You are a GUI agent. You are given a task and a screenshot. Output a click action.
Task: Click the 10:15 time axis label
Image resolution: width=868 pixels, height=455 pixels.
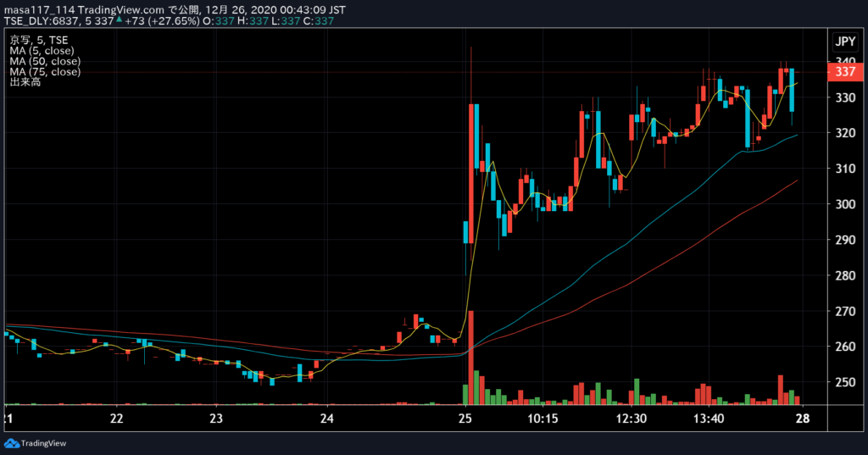pos(542,419)
